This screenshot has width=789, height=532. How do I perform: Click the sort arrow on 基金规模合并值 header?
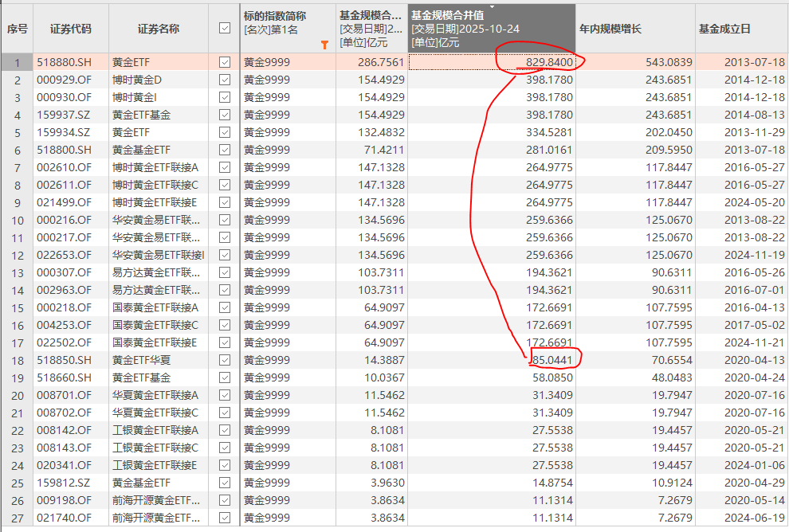click(492, 7)
